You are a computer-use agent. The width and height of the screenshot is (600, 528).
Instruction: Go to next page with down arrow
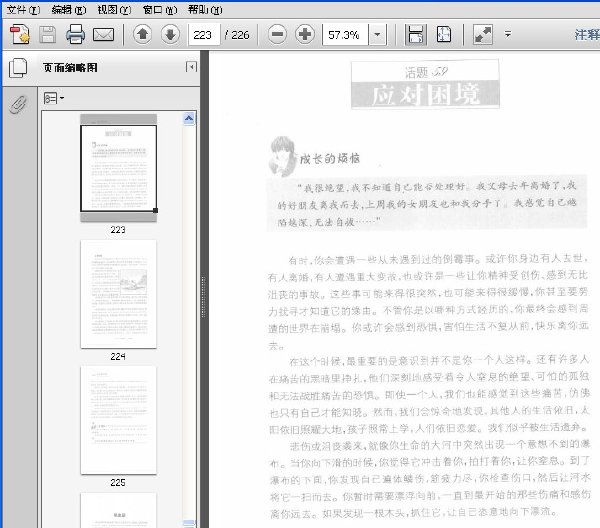[170, 34]
